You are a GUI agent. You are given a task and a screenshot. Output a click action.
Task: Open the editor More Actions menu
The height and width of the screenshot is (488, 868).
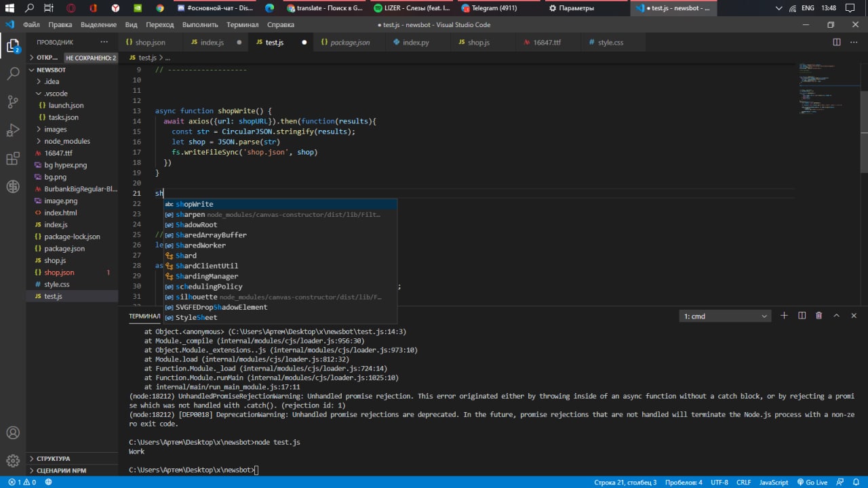[854, 42]
